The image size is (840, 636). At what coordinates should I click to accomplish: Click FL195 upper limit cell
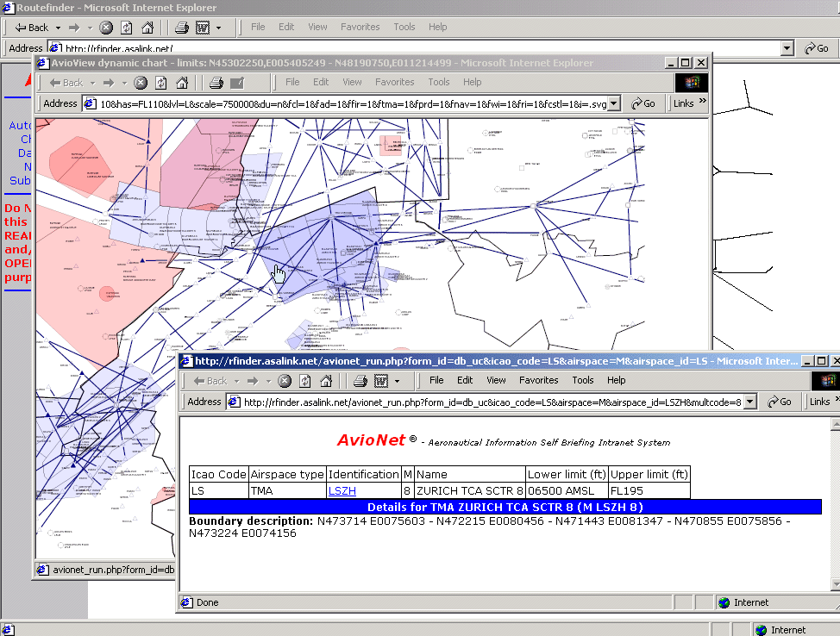(649, 491)
